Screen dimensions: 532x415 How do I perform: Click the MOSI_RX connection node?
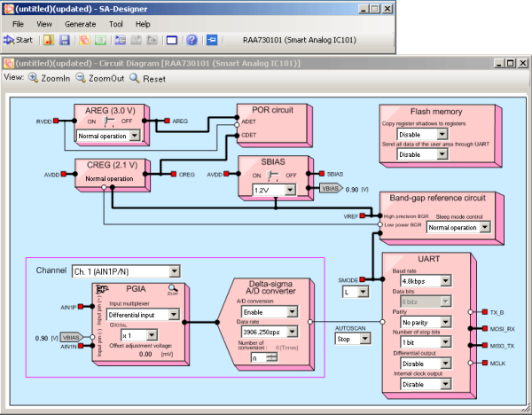pyautogui.click(x=470, y=328)
